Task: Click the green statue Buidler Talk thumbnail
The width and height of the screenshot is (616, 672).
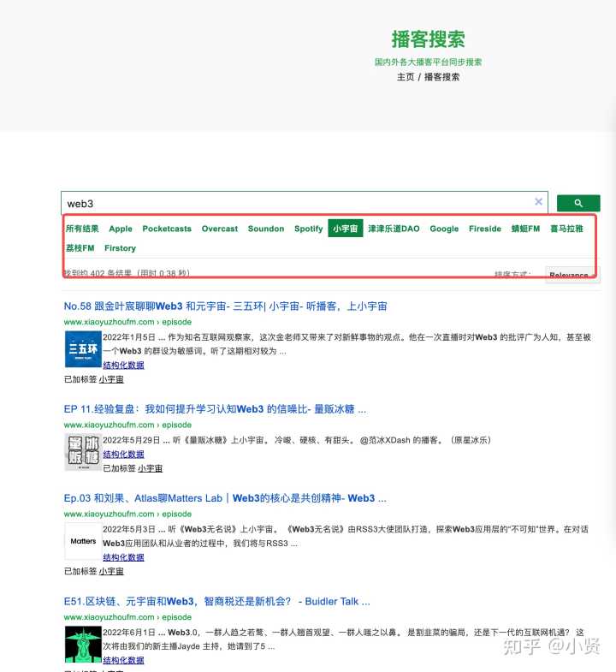Action: (83, 644)
